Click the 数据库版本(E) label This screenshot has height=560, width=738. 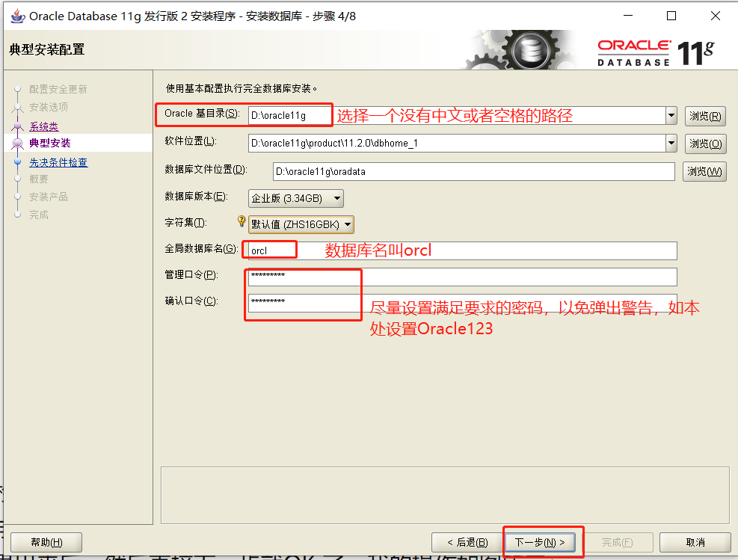point(196,196)
